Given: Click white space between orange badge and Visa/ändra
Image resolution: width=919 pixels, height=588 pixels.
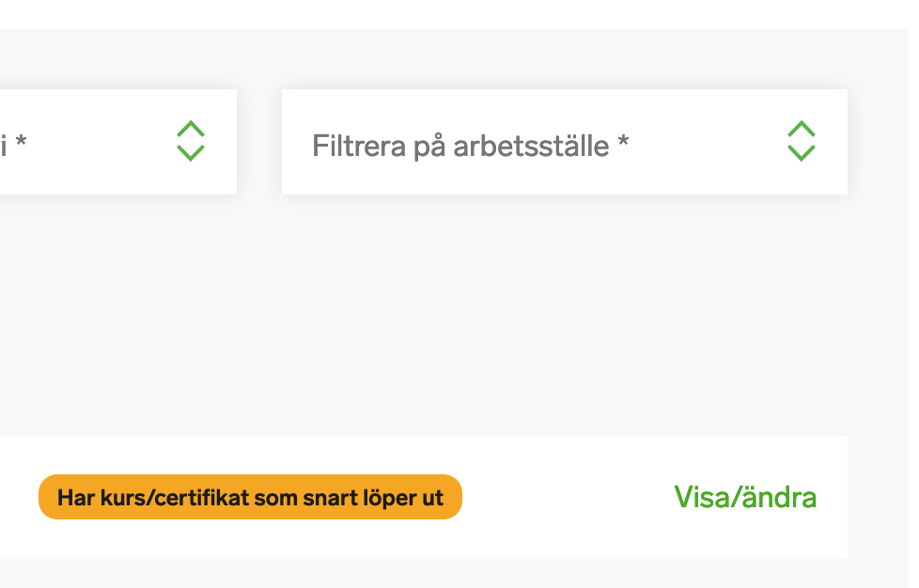Looking at the screenshot, I should pyautogui.click(x=568, y=497).
